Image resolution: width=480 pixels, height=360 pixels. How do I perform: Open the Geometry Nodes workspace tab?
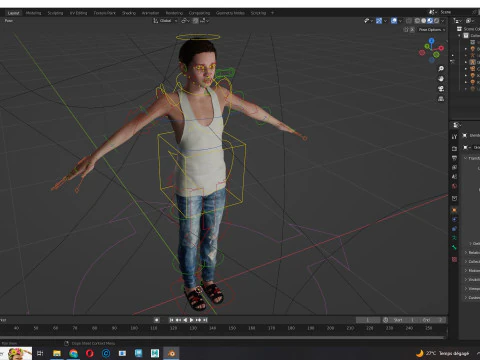click(230, 13)
